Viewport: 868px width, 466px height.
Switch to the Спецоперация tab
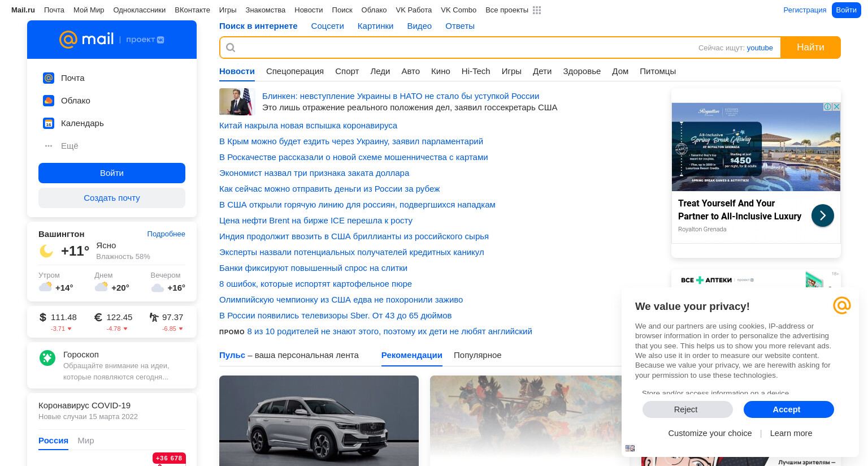295,71
